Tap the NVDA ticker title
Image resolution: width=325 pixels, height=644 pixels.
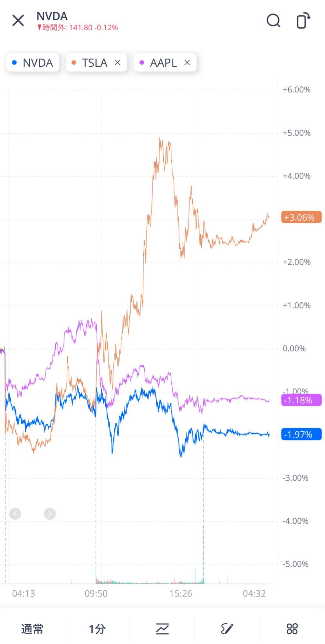click(52, 16)
